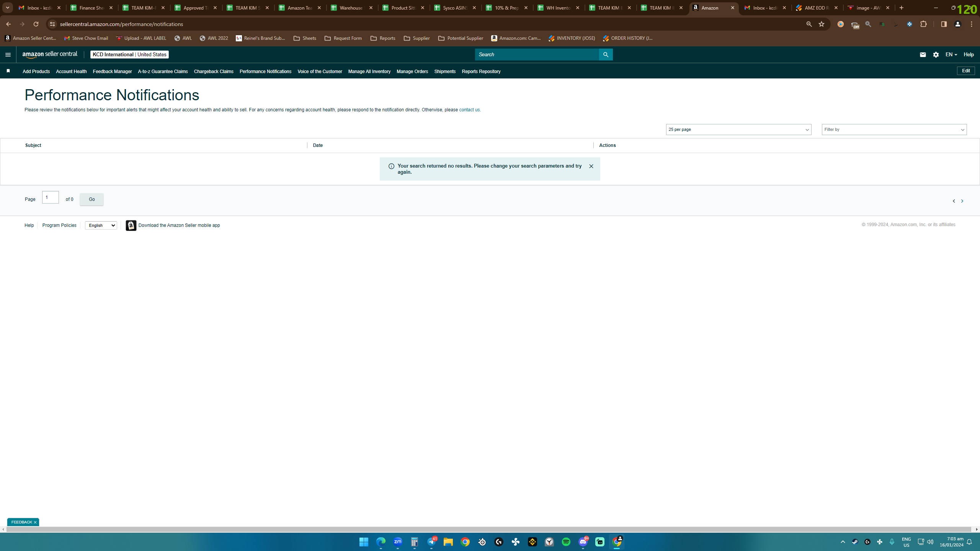Image resolution: width=980 pixels, height=551 pixels.
Task: Open Manage Orders in the nav bar
Action: 412,72
